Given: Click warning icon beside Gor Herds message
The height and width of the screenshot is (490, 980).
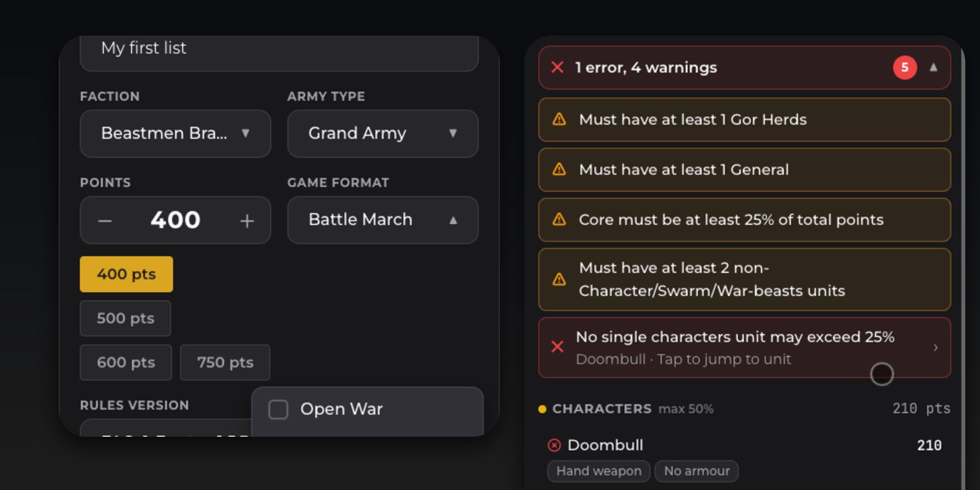Looking at the screenshot, I should tap(559, 119).
